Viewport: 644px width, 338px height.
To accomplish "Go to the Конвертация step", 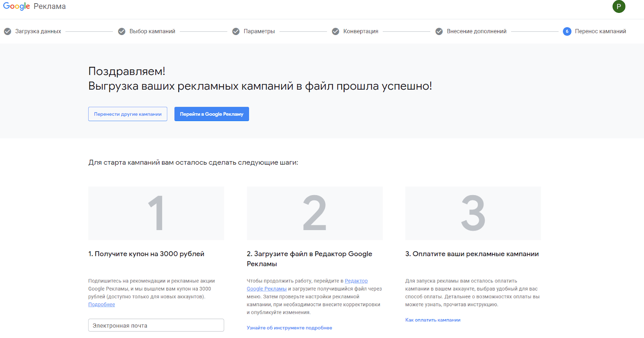I will (361, 31).
